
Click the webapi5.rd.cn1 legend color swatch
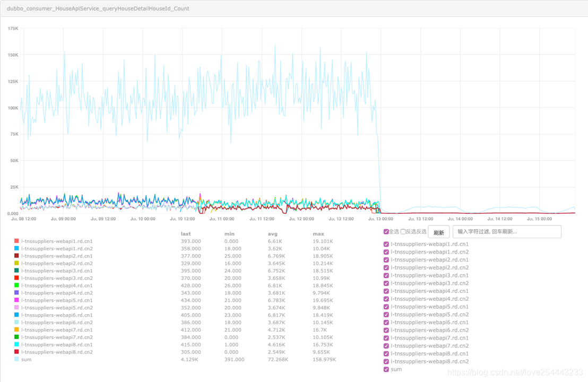(16, 300)
